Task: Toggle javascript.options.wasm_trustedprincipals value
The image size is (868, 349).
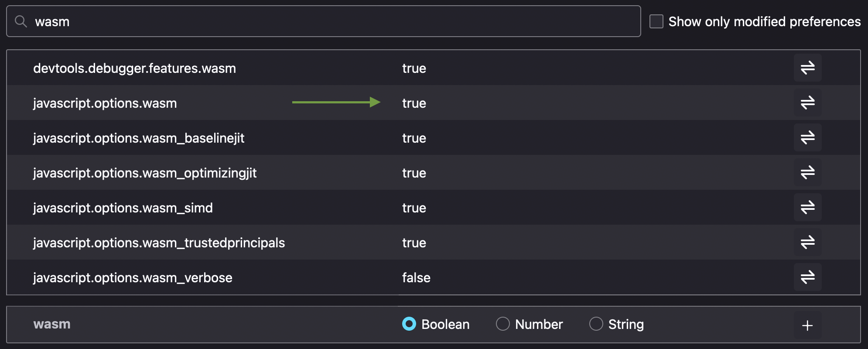Action: click(807, 243)
